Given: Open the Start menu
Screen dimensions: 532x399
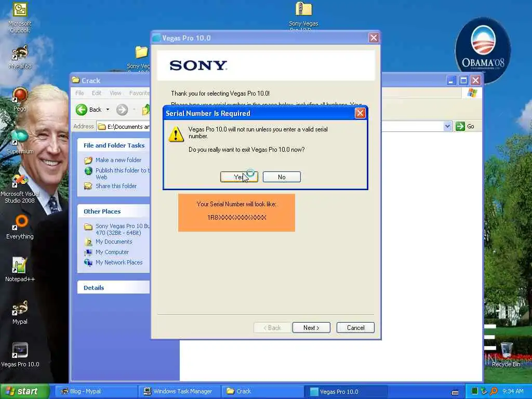Looking at the screenshot, I should click(25, 391).
